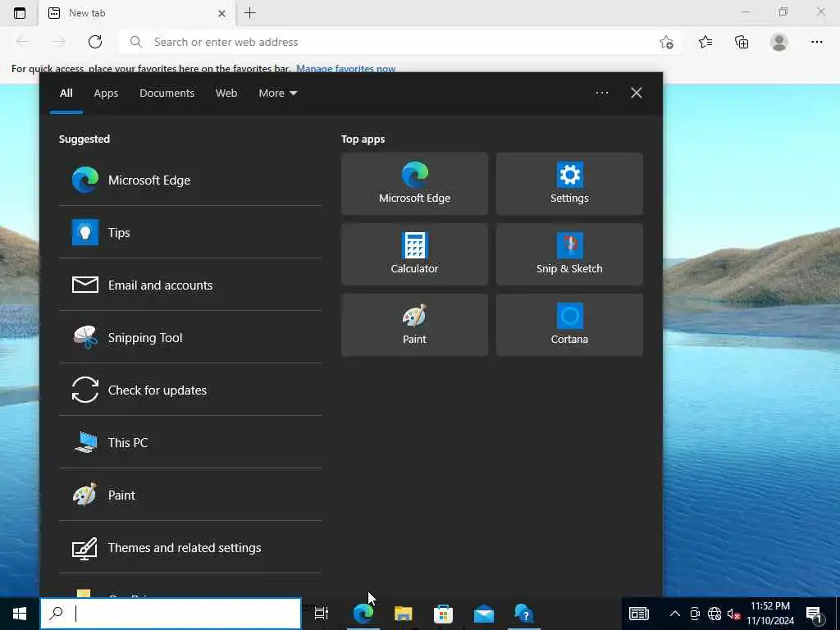The width and height of the screenshot is (840, 630).
Task: Open the Tips app suggestion
Action: [190, 232]
